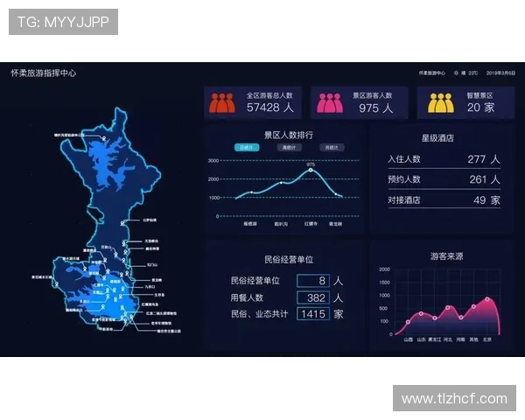The image size is (525, 420).
Task: Switch to the 月统计 monthly statistics tab
Action: (332, 147)
